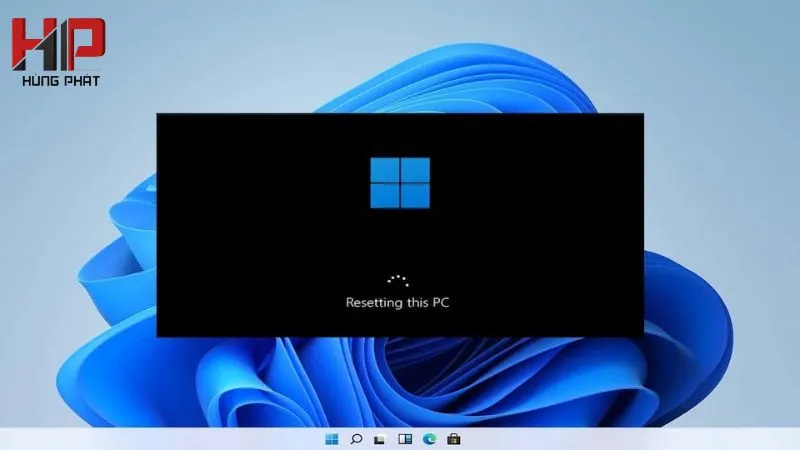Open the Widgets panel icon
Image resolution: width=800 pixels, height=450 pixels.
click(405, 439)
